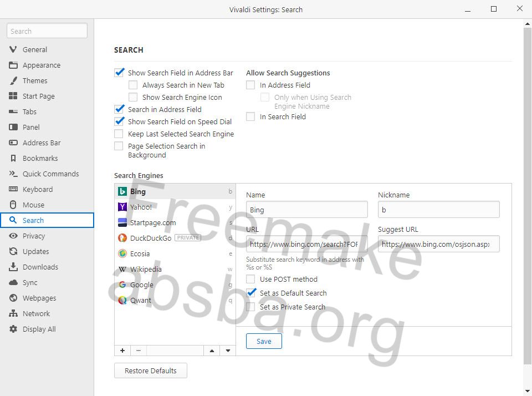Click the Display All gear icon
This screenshot has width=532, height=396.
click(13, 329)
